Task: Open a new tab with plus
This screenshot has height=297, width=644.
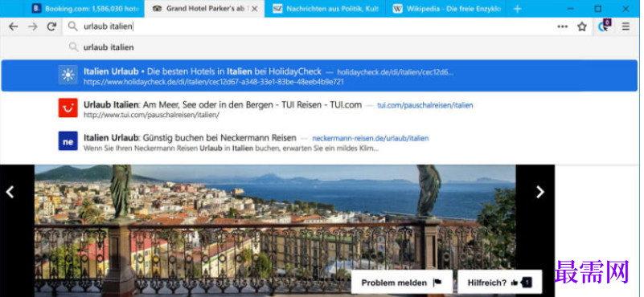Action: (518, 9)
